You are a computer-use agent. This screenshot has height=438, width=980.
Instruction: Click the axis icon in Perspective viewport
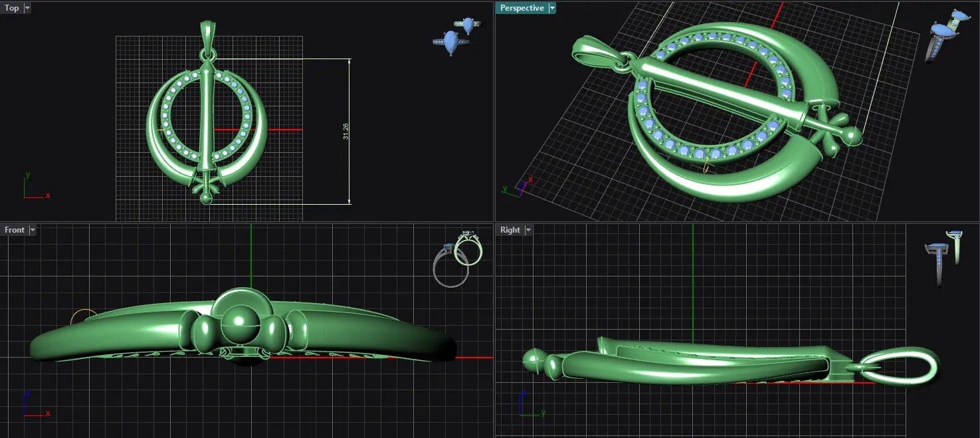coord(518,188)
